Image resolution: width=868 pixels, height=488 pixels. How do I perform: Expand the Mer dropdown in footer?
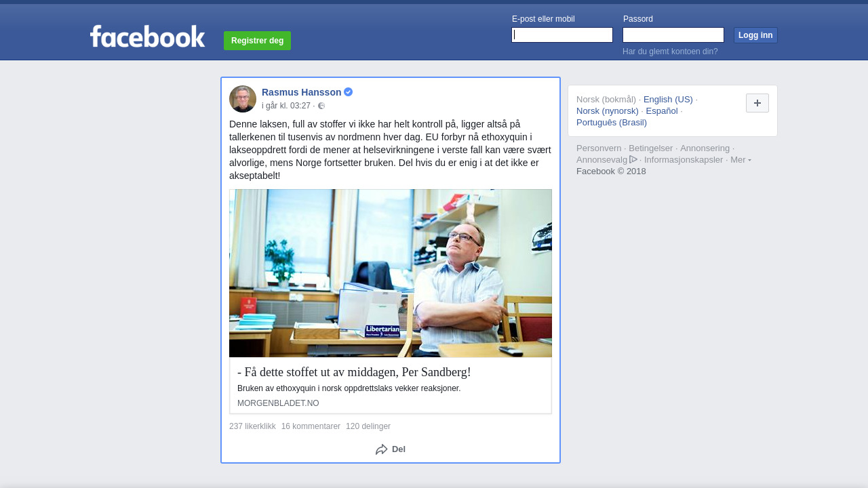click(x=741, y=160)
